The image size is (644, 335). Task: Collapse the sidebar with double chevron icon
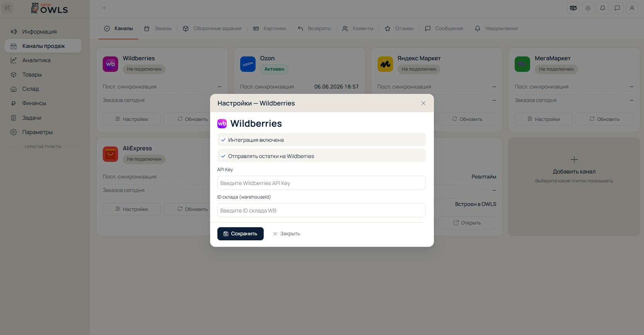point(7,8)
